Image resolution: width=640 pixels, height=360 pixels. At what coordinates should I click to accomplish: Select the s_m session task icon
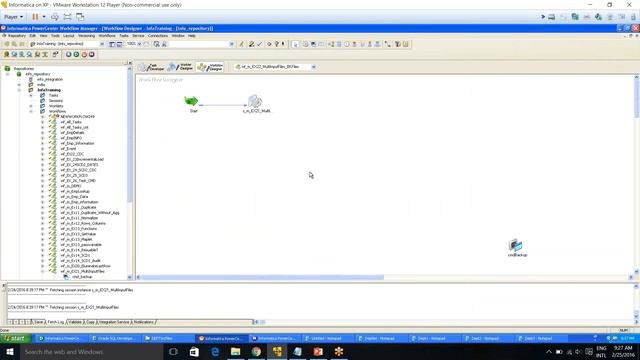coord(255,101)
